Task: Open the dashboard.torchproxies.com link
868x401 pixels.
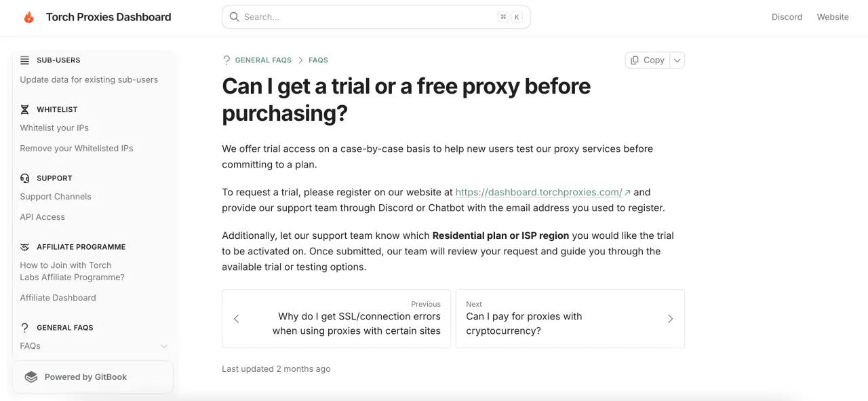Action: click(538, 193)
